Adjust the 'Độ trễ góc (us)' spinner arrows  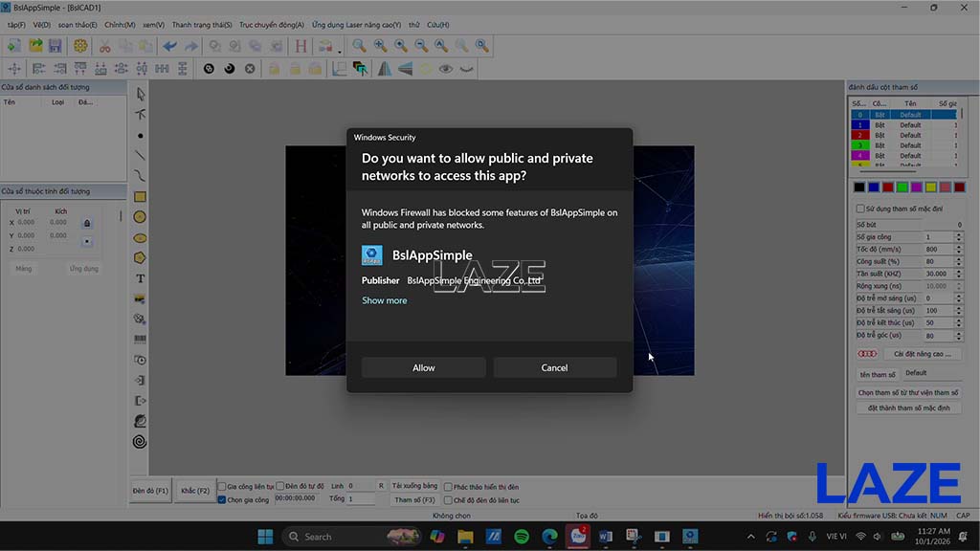[959, 336]
